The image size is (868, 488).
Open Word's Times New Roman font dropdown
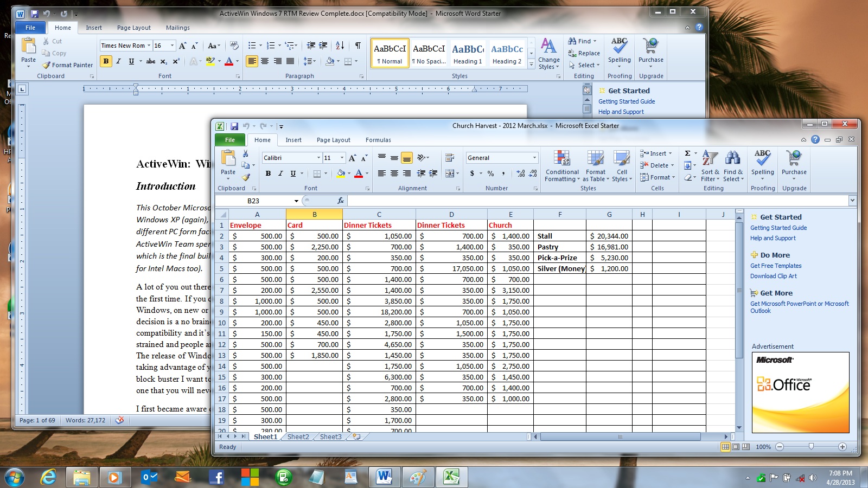(149, 46)
